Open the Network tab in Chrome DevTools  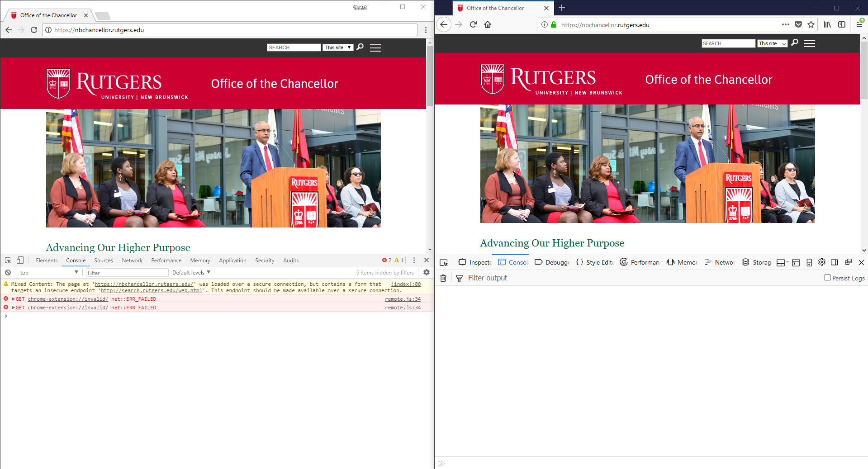[x=132, y=261]
